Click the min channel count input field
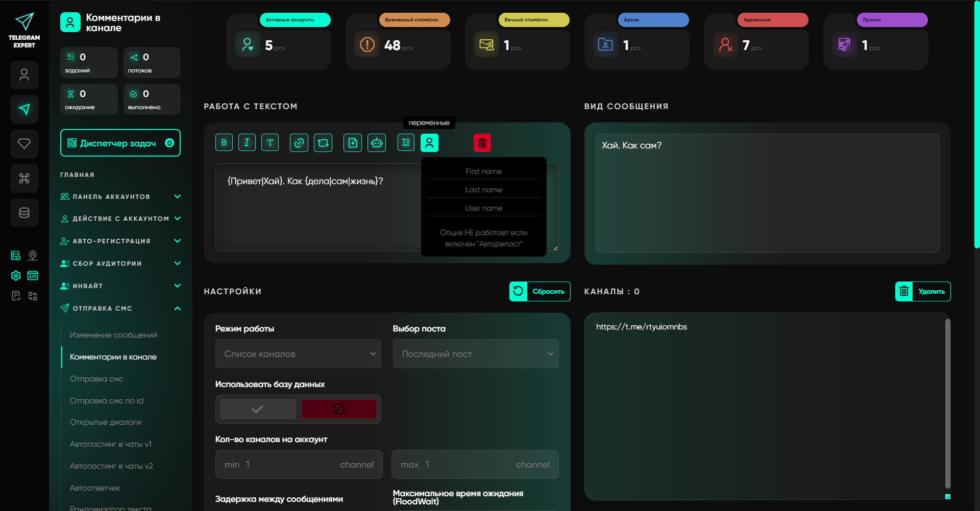The width and height of the screenshot is (980, 511). pyautogui.click(x=299, y=465)
